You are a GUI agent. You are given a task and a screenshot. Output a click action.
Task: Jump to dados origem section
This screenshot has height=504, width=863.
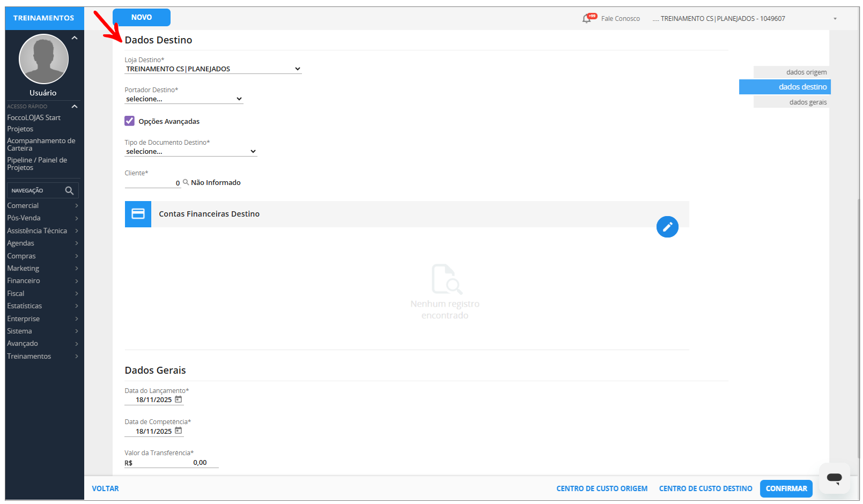point(792,72)
